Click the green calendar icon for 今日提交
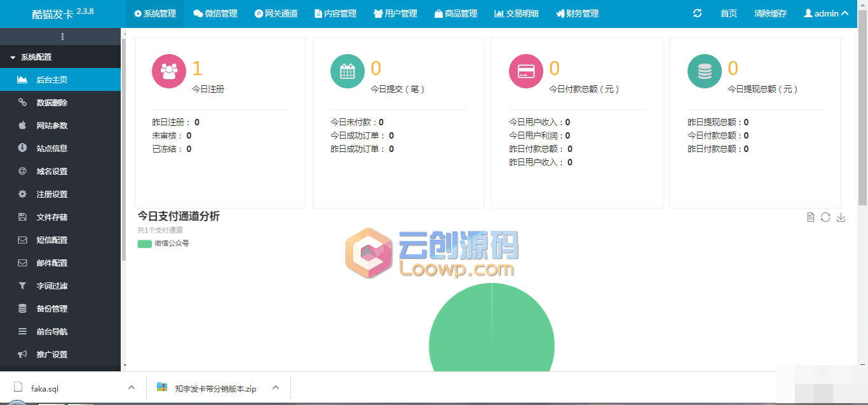 click(x=348, y=71)
